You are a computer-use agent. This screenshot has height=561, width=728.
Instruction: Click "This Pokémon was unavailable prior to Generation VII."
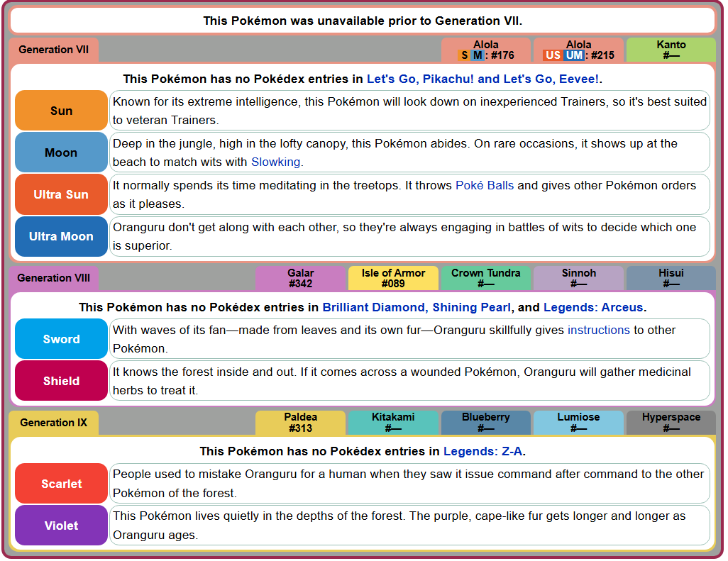pos(363,21)
